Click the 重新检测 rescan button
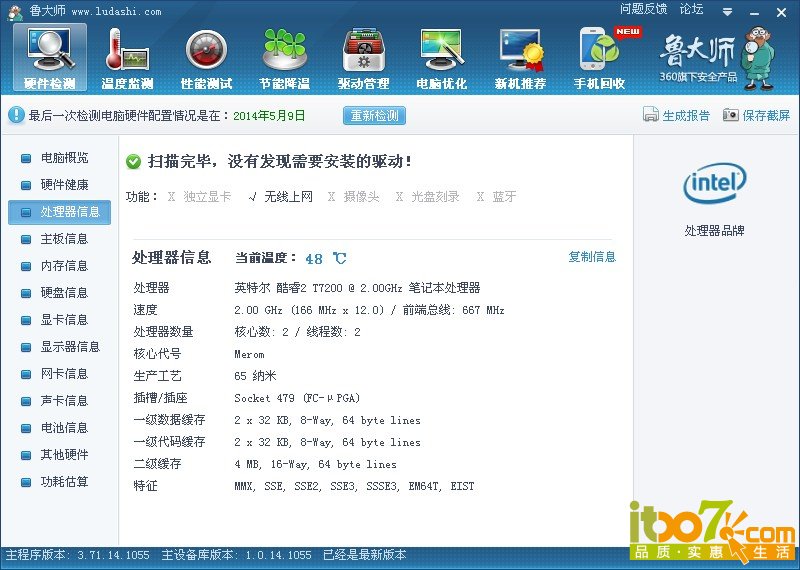 click(374, 115)
